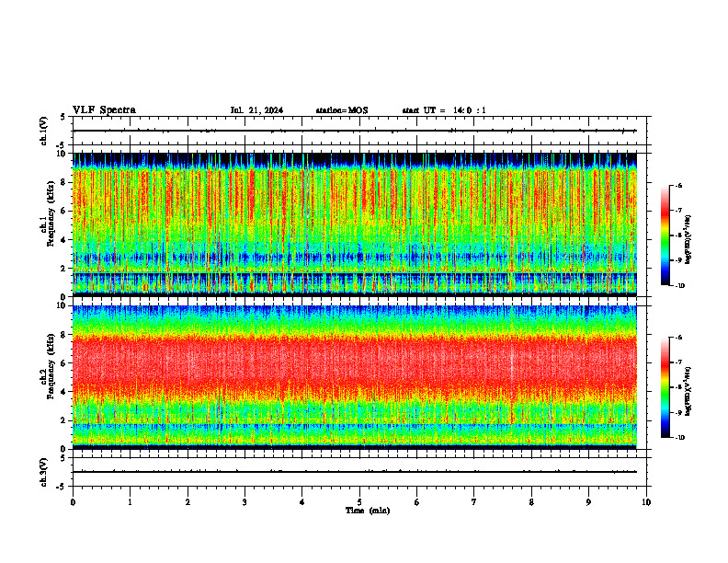
Task: Click the ch.3 voltage waveform strip
Action: tap(359, 472)
